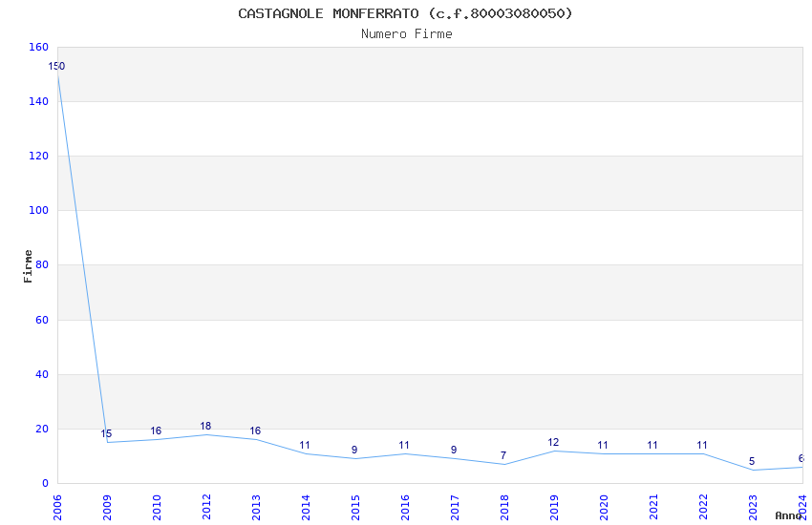Click the data label 12 for 2019
The width and height of the screenshot is (812, 525).
[553, 442]
